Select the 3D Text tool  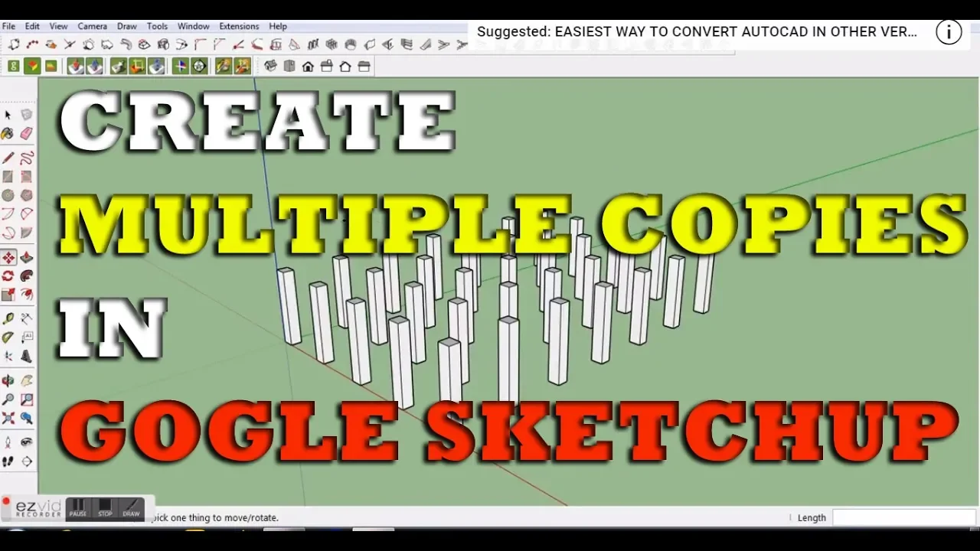click(x=27, y=357)
